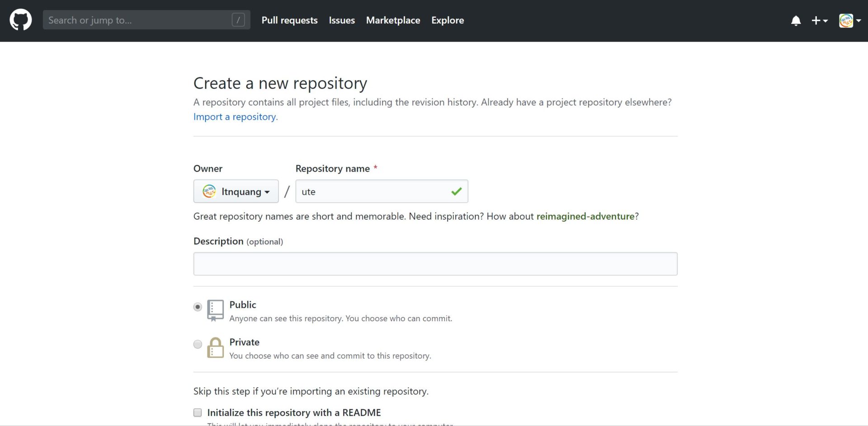Expand the caret beside the plus icon
The height and width of the screenshot is (426, 868).
(x=826, y=21)
